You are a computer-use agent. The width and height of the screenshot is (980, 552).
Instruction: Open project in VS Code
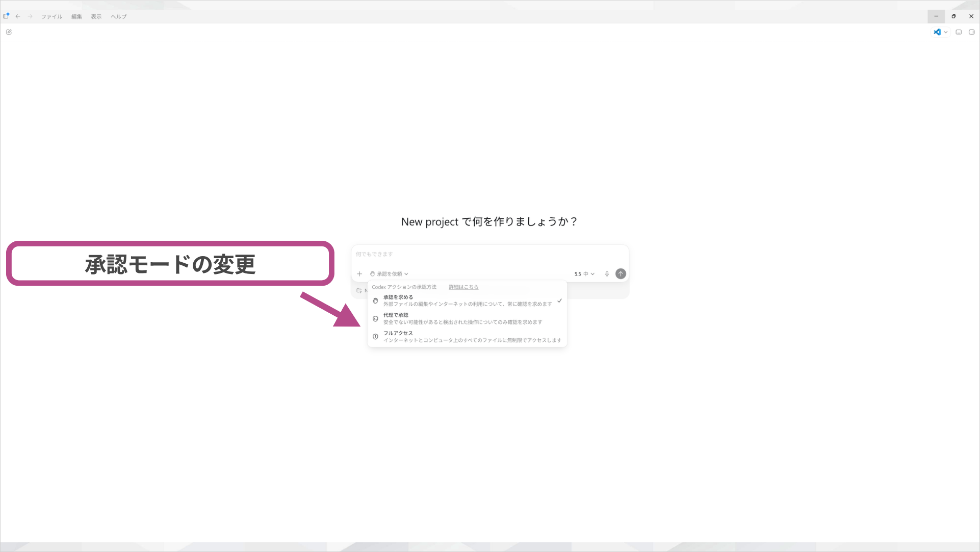[x=937, y=32]
